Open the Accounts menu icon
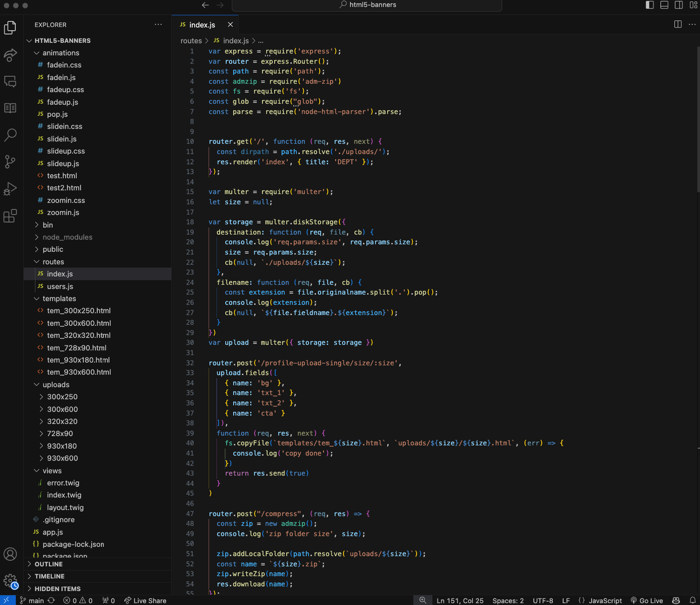Screen dimensions: 700x605 (x=10, y=554)
